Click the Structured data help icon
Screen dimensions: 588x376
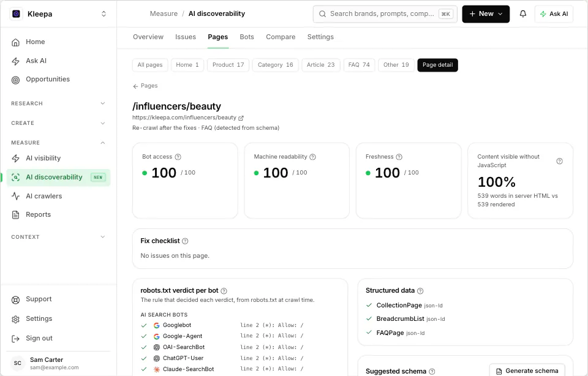pos(420,291)
